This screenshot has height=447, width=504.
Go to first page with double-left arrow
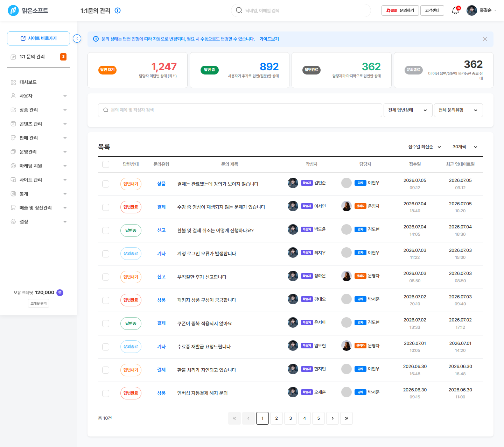click(x=234, y=418)
